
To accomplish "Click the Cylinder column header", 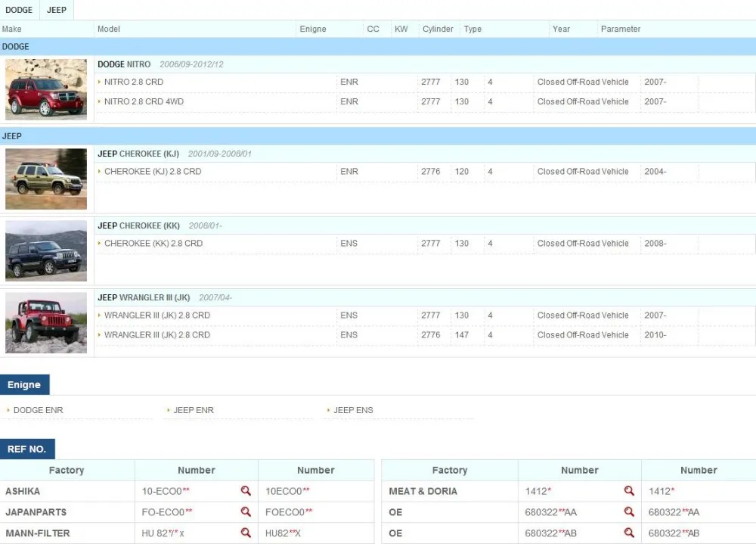I will click(x=438, y=29).
